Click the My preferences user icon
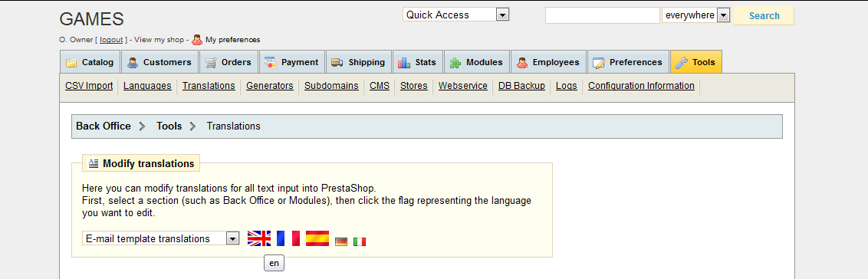 coord(197,40)
